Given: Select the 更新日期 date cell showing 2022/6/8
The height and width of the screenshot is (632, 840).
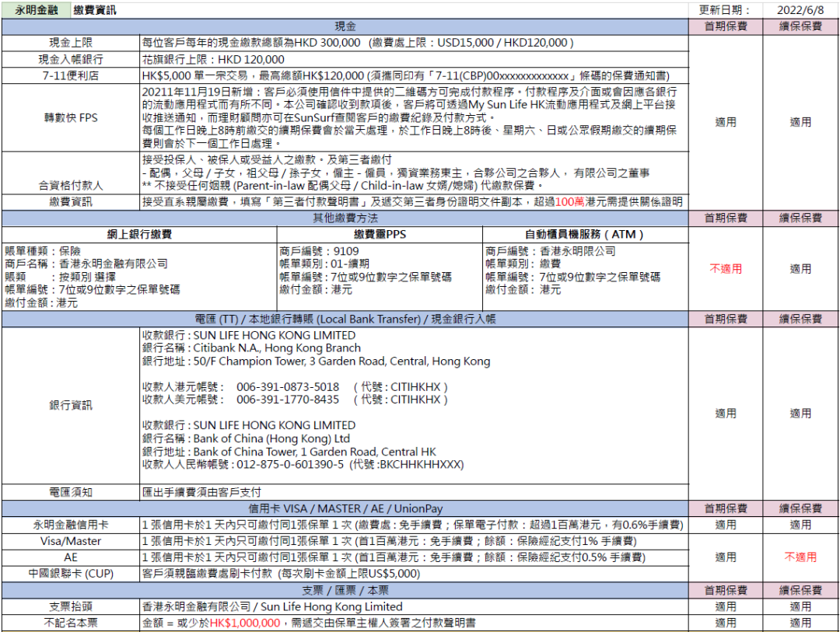Looking at the screenshot, I should point(800,9).
